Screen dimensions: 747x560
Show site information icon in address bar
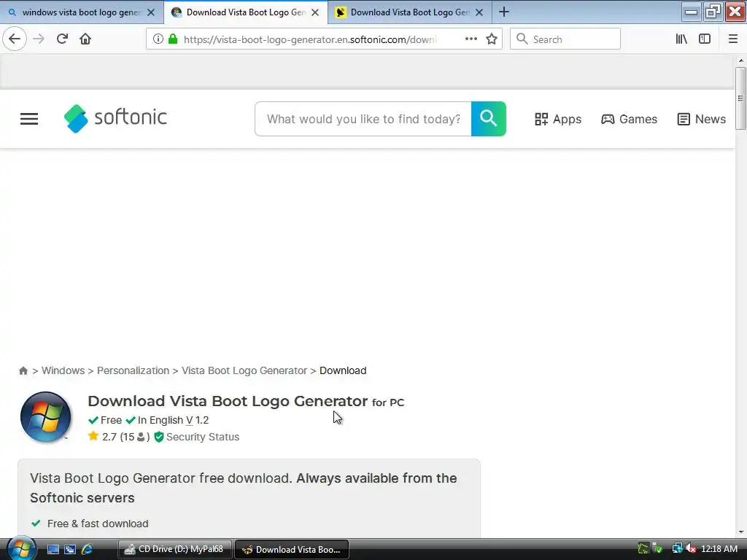pos(158,39)
